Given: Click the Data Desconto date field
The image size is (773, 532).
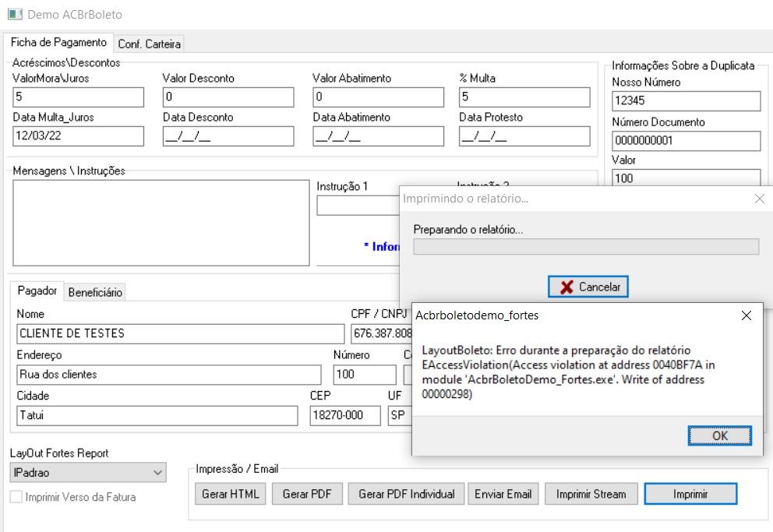Looking at the screenshot, I should (x=228, y=136).
